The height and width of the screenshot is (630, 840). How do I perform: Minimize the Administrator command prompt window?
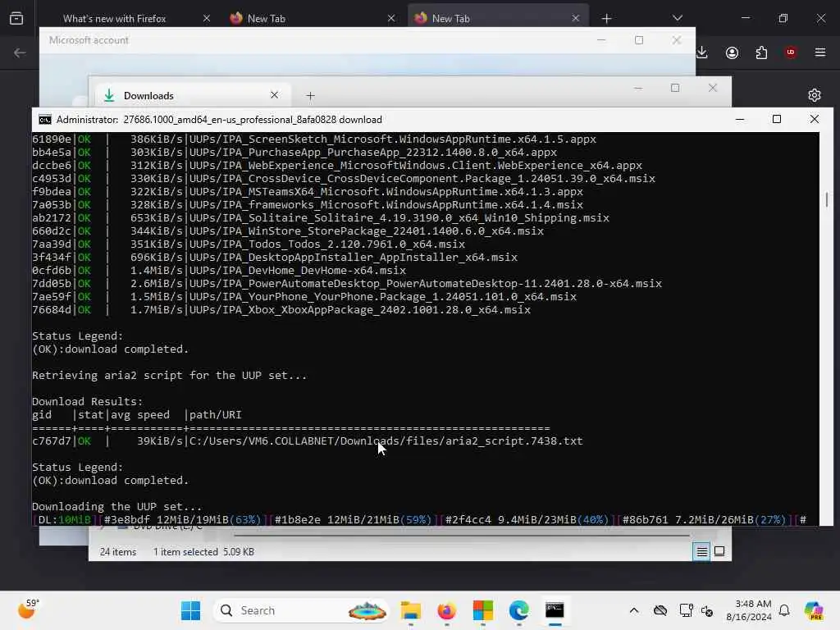pos(740,120)
